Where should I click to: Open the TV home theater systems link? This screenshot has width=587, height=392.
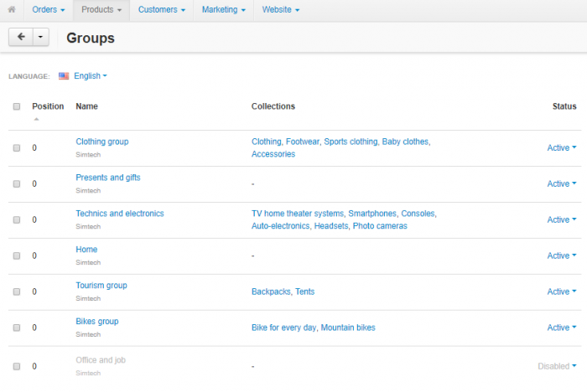pos(298,214)
